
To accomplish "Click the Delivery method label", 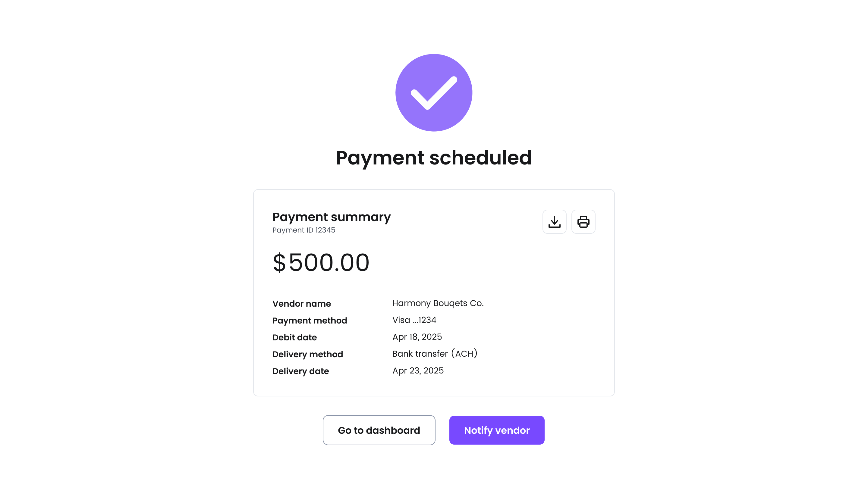I will pyautogui.click(x=307, y=354).
